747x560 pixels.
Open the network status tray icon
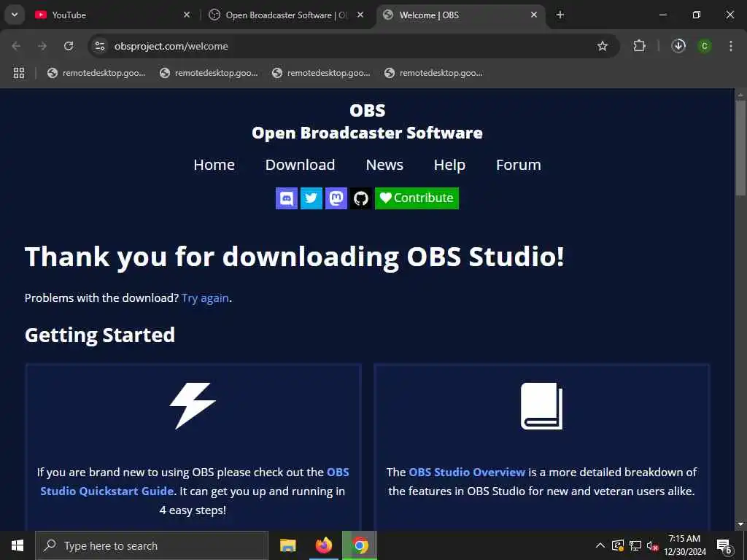tap(635, 545)
